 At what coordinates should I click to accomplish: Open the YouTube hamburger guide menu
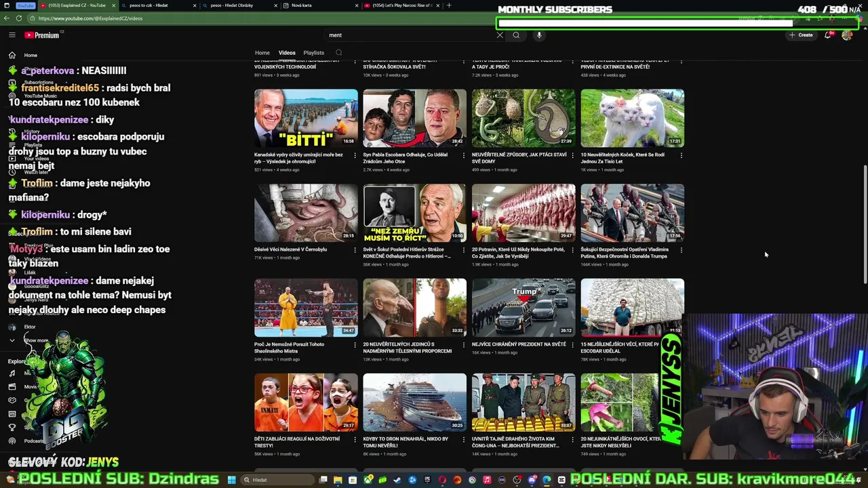point(12,35)
